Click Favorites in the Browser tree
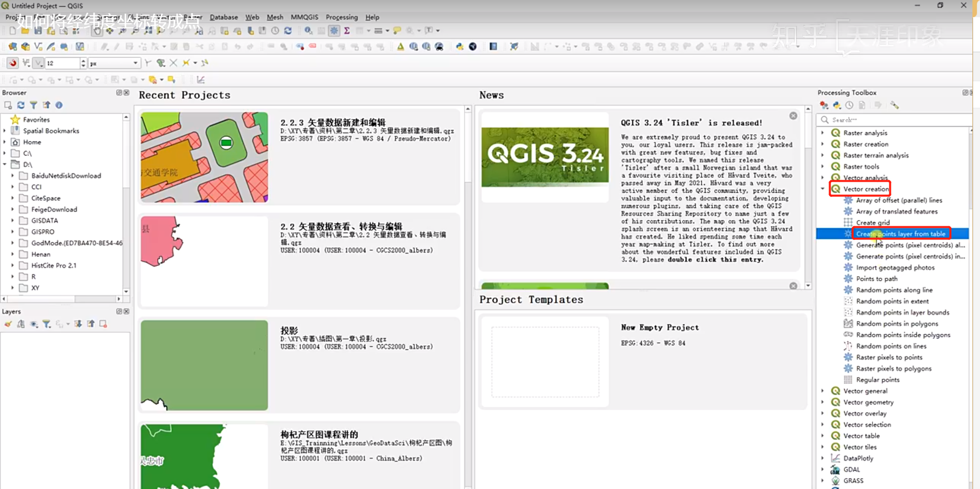980x489 pixels. [x=36, y=119]
